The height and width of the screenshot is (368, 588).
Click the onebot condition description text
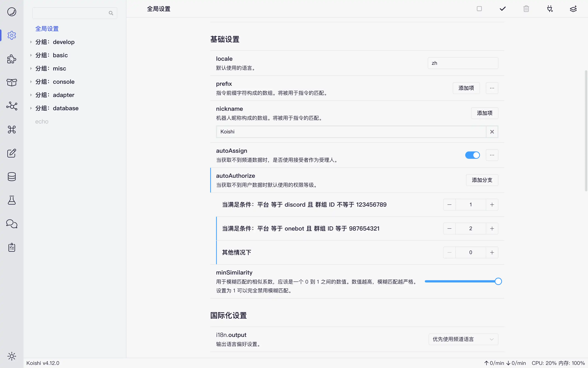click(301, 229)
